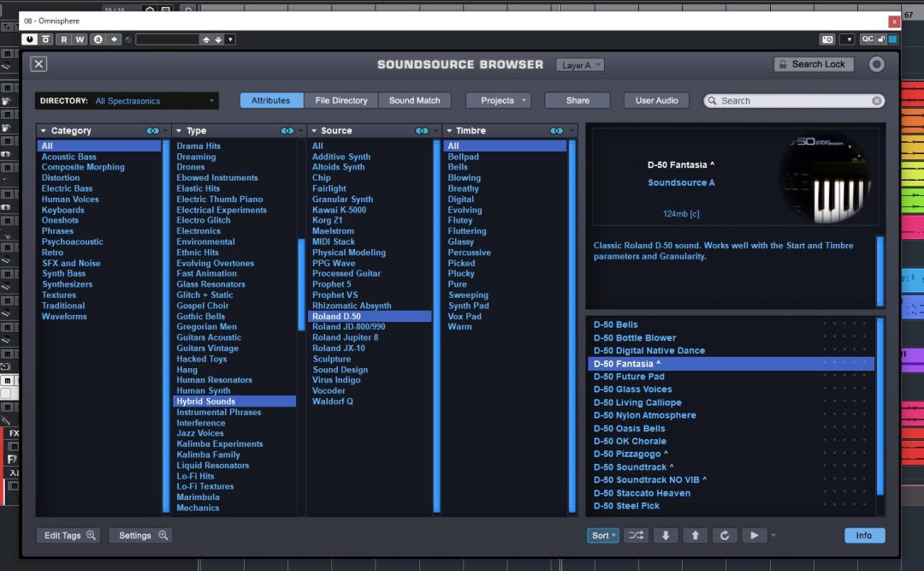Select the D-50 Nylon Atmosphere soundsource
Image resolution: width=924 pixels, height=571 pixels.
click(731, 415)
